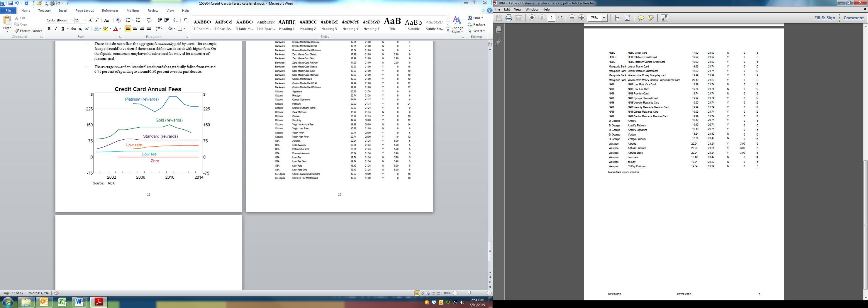Image resolution: width=868 pixels, height=308 pixels.
Task: Open the Edit menu in Adobe Reader
Action: pyautogui.click(x=507, y=9)
